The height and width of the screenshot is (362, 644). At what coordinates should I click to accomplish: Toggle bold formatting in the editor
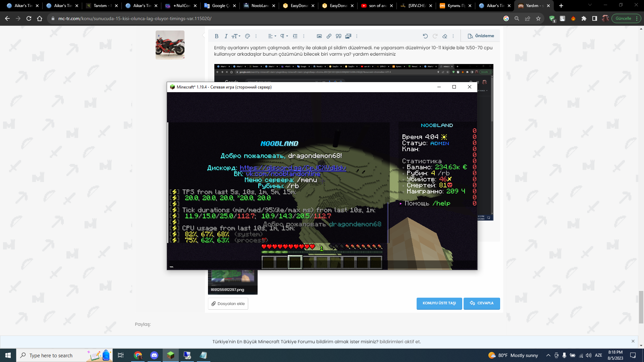(216, 36)
